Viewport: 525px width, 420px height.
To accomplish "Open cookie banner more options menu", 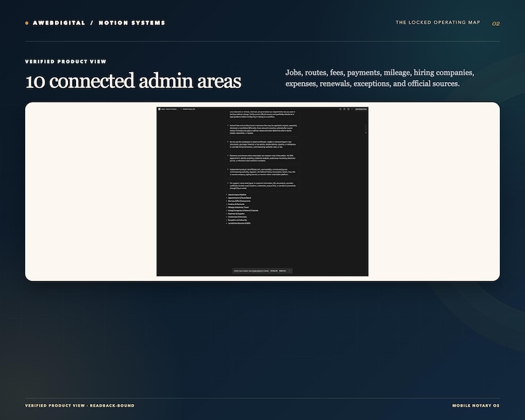I will pos(290,271).
